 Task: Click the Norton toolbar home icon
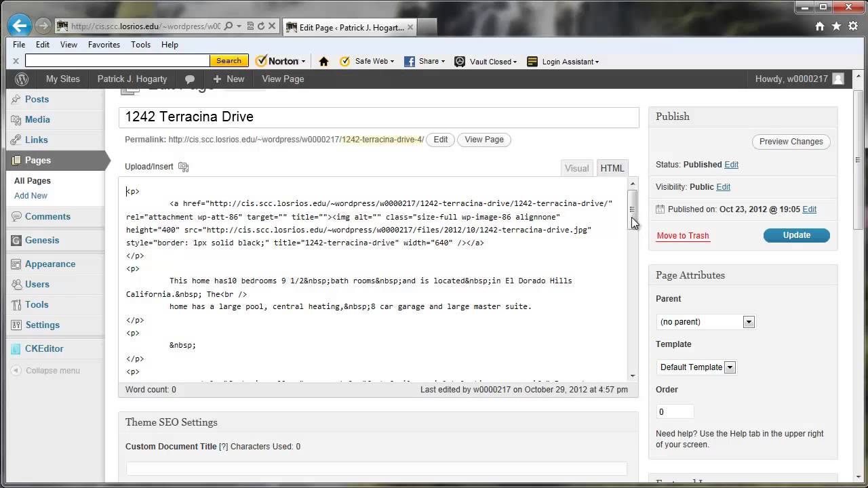click(323, 61)
